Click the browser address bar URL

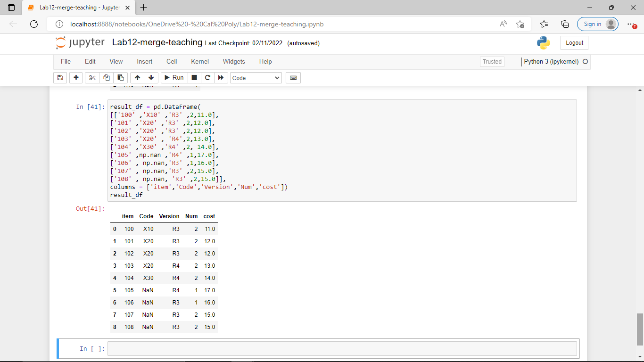[197, 24]
